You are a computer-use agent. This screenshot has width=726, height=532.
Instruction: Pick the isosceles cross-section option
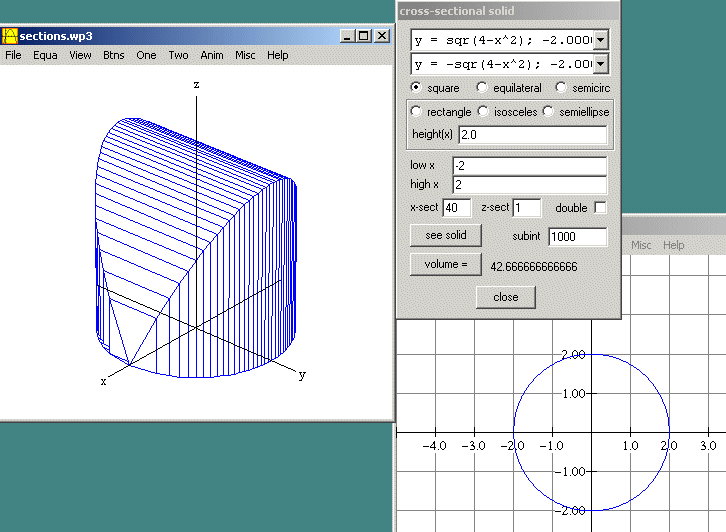pyautogui.click(x=483, y=112)
